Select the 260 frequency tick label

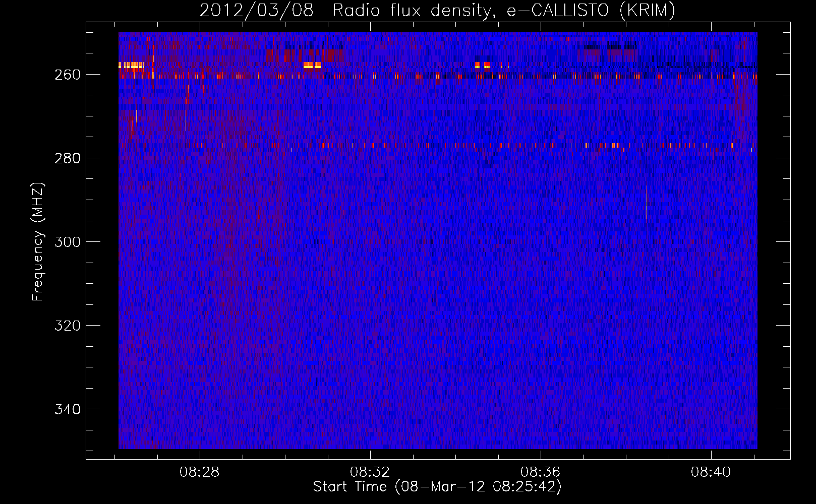point(67,75)
